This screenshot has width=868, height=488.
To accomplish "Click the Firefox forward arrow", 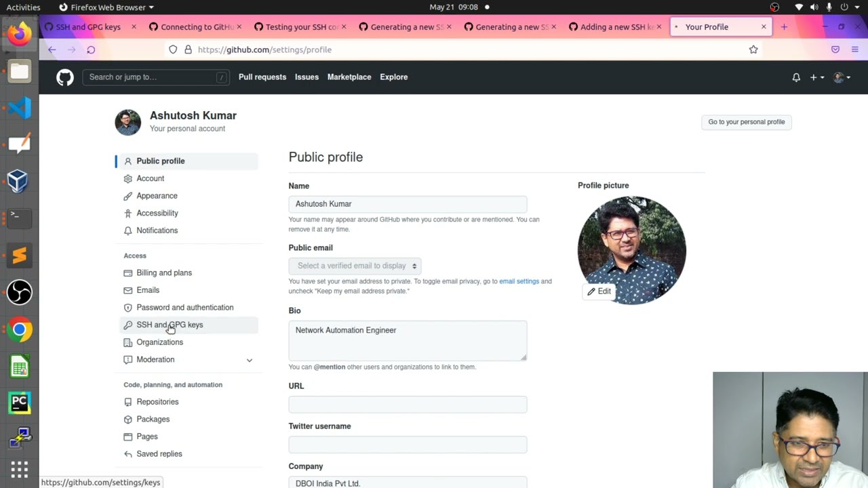I will point(71,49).
